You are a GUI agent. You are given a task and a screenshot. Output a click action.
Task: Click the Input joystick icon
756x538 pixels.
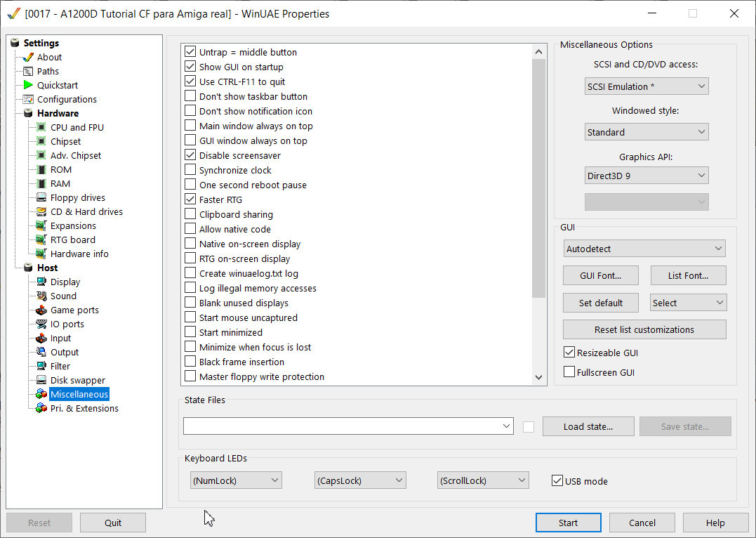coord(41,339)
